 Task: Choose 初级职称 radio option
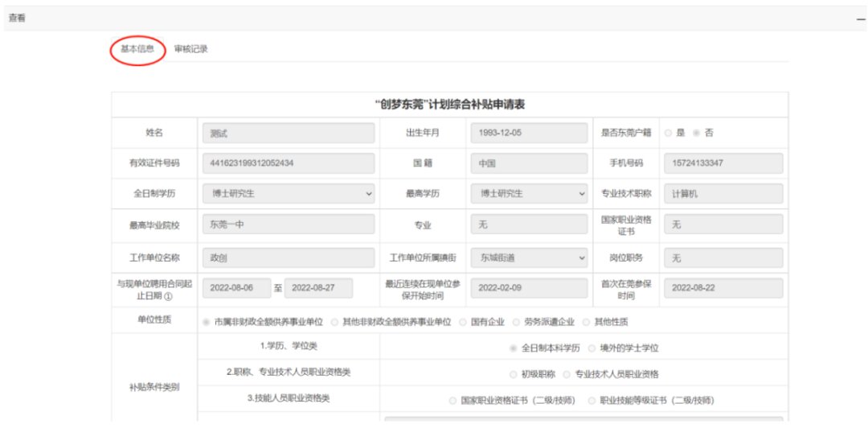513,374
